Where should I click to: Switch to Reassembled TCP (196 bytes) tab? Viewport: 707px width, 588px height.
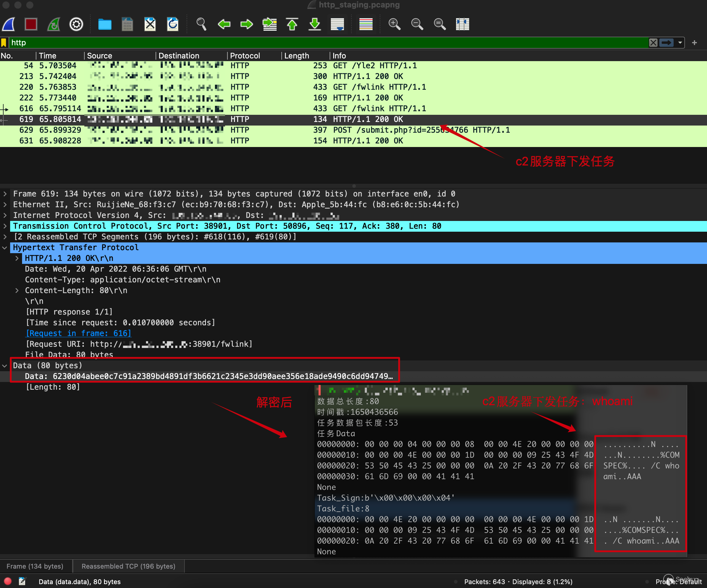128,567
